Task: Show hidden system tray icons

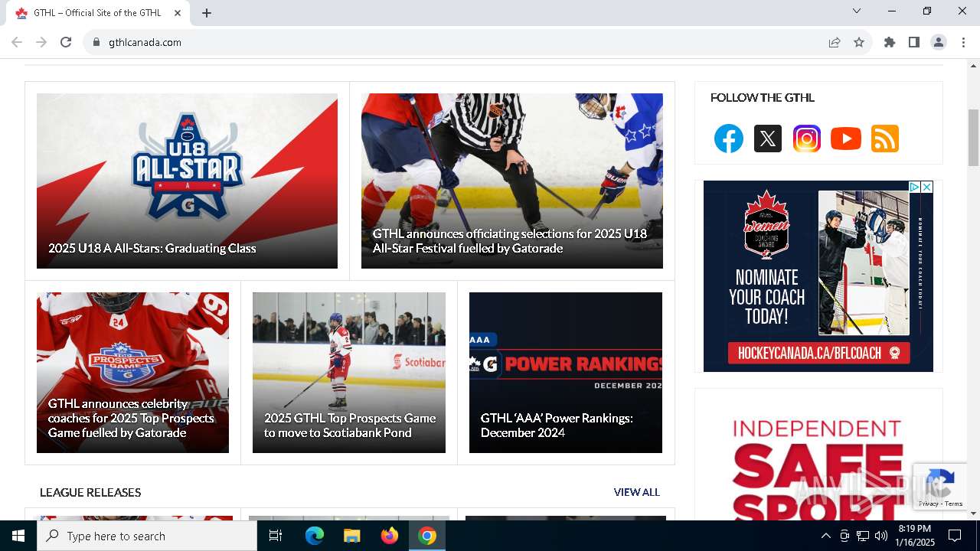Action: pos(825,536)
